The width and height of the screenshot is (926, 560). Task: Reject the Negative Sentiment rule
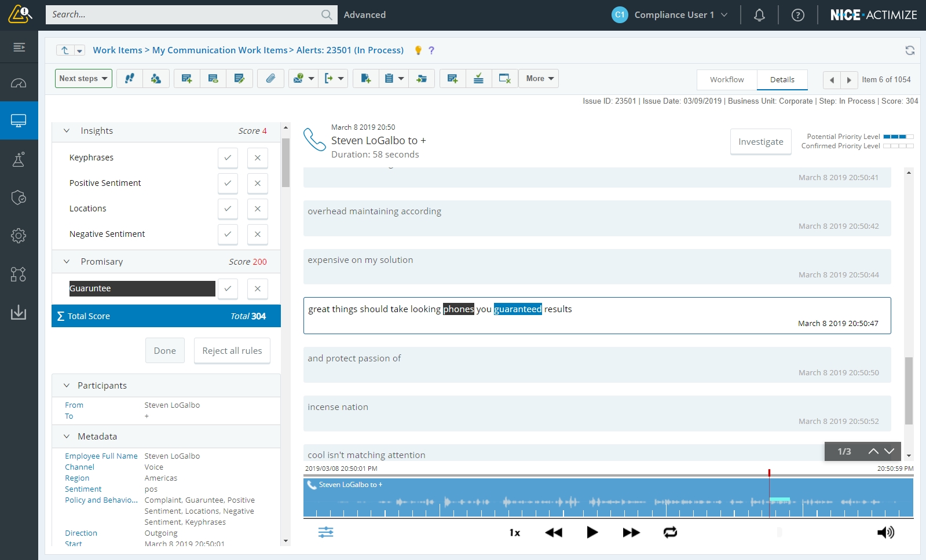click(x=258, y=234)
